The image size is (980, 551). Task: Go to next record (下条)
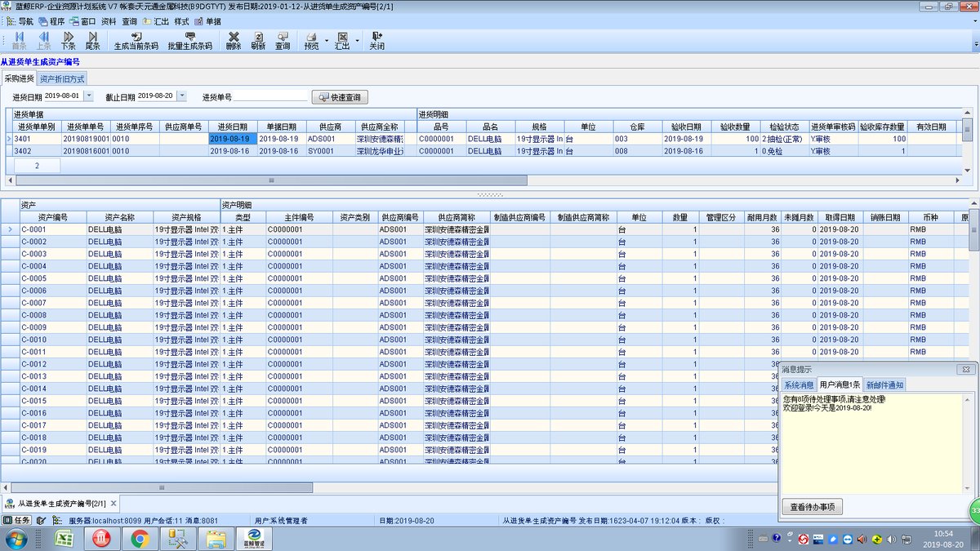click(x=68, y=41)
